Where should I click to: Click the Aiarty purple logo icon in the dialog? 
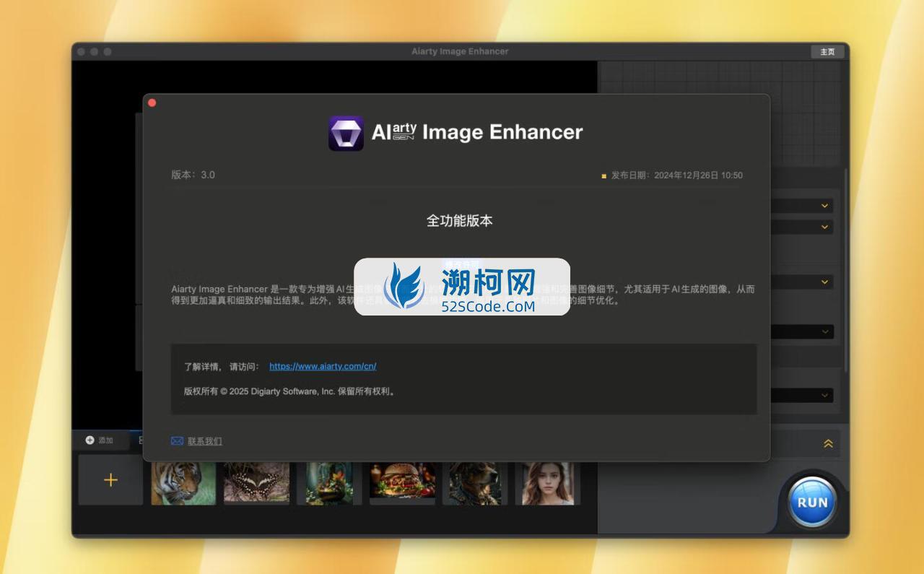click(346, 134)
